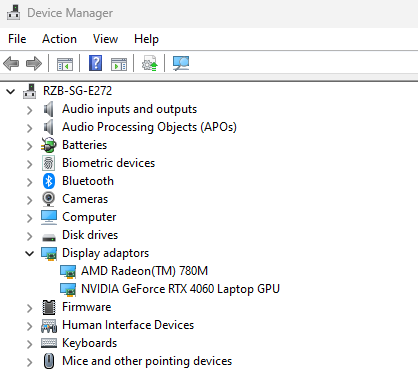Click the Biometric devices fingerprint icon
Screen dimensions: 418x374
(x=49, y=163)
